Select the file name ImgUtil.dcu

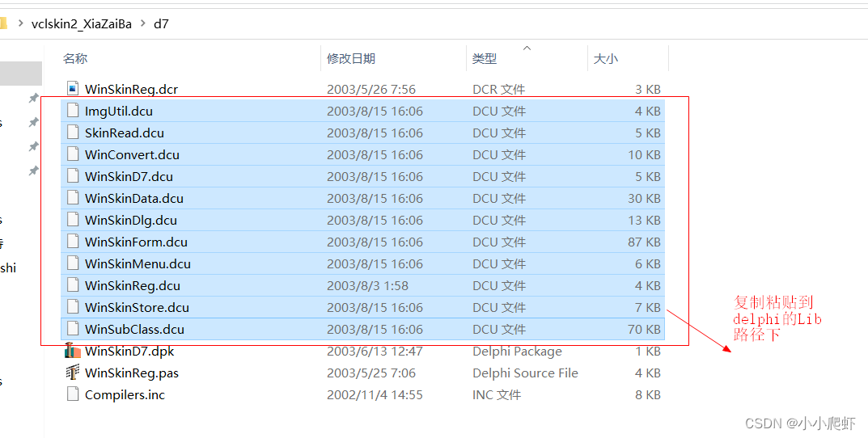(118, 112)
